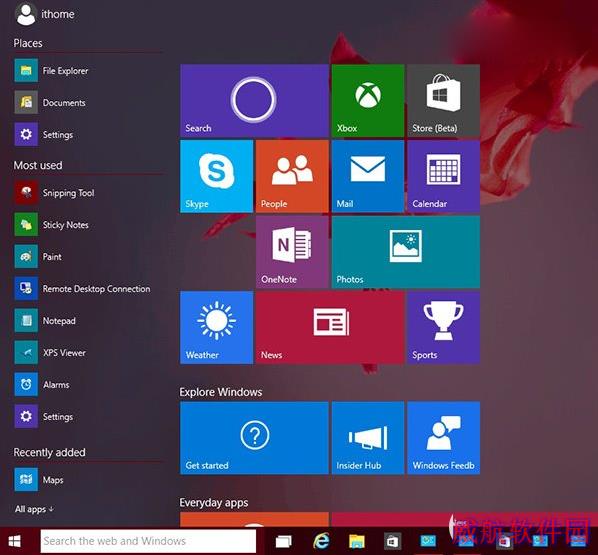This screenshot has width=598, height=555.
Task: Open the Windows Feedback tile
Action: tap(444, 438)
